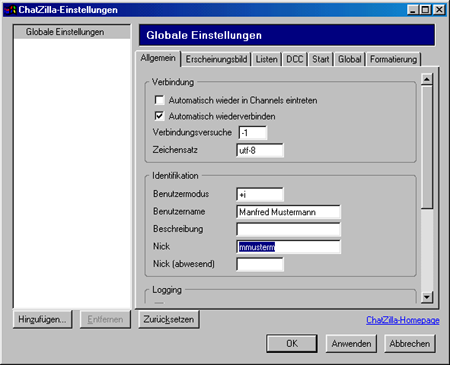450x365 pixels.
Task: Click the empty Beschreibung field
Action: click(x=288, y=229)
